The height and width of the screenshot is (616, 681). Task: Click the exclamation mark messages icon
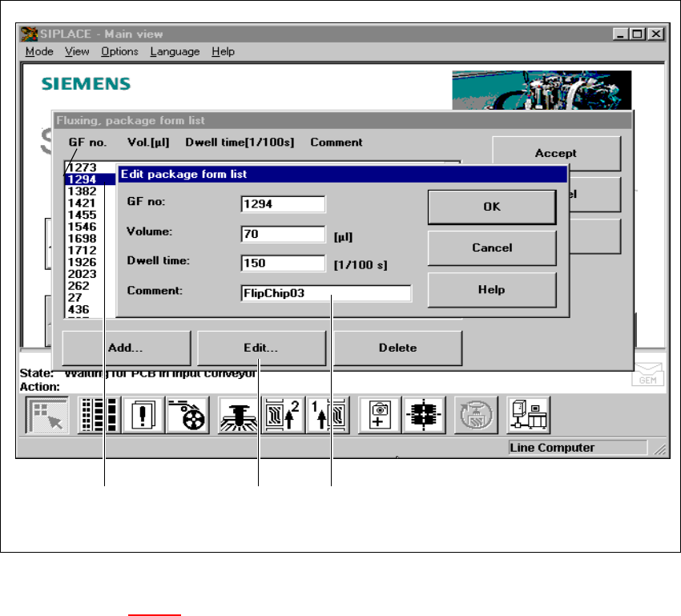(143, 415)
